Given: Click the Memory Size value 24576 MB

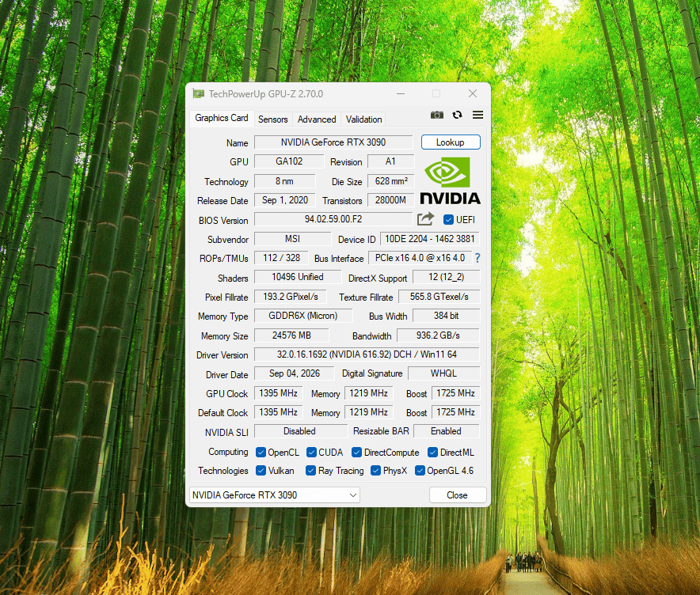Looking at the screenshot, I should (x=292, y=335).
